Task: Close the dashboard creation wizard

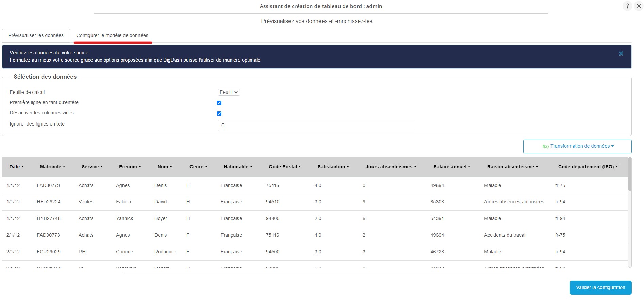Action: [x=639, y=6]
